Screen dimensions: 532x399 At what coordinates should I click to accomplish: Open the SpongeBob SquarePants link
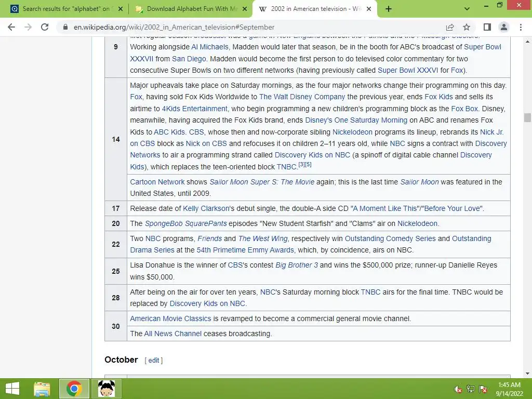coord(185,223)
